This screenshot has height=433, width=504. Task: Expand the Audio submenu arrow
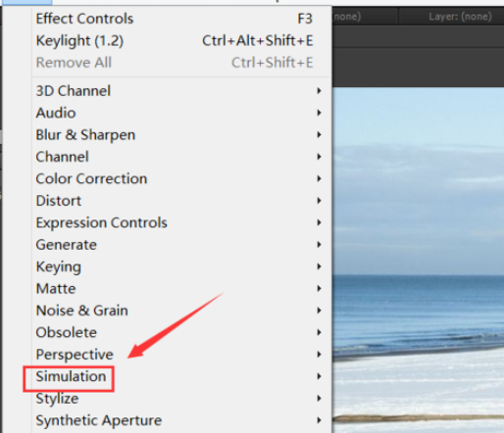(x=319, y=113)
